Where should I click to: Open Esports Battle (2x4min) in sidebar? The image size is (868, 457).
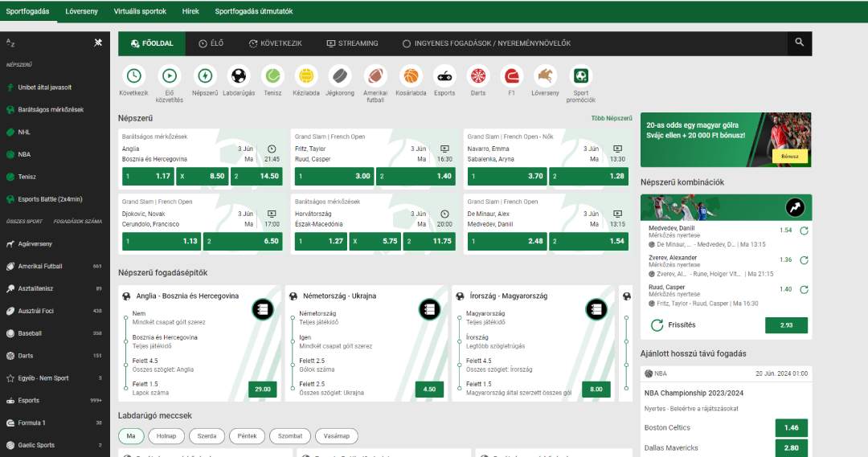50,199
